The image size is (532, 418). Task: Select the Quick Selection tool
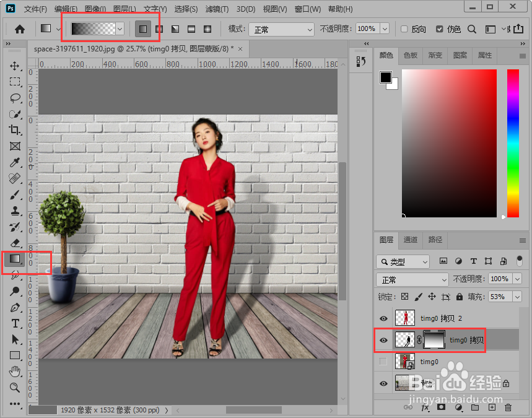coord(15,114)
